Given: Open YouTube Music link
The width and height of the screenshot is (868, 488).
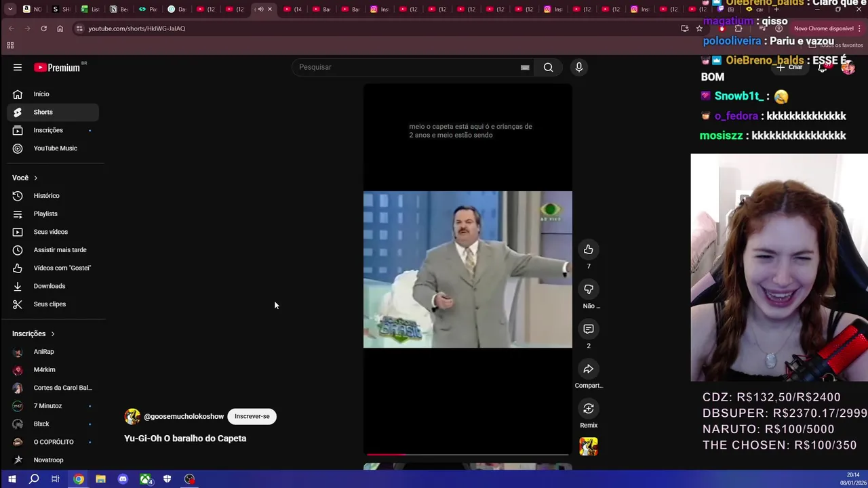Looking at the screenshot, I should coord(53,148).
